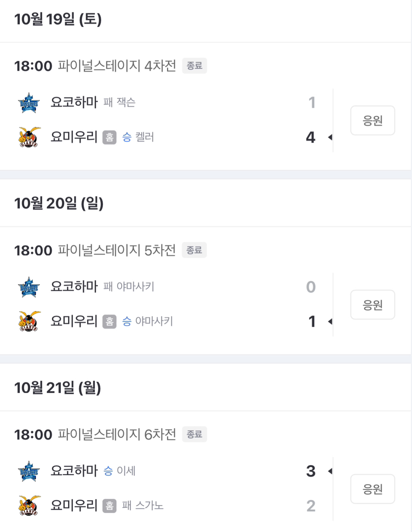Click the 종료 status badge of the 5차전 game
Screen dimensions: 412x532
tap(194, 250)
